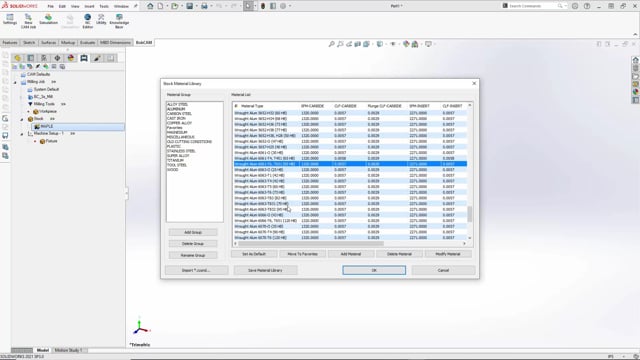
Task: Click the Add Group button
Action: [x=193, y=232]
